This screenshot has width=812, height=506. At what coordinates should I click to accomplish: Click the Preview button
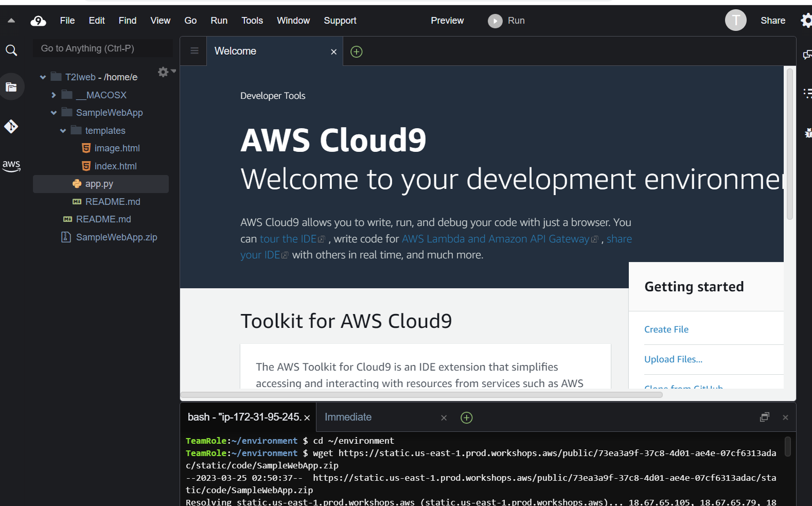point(447,21)
